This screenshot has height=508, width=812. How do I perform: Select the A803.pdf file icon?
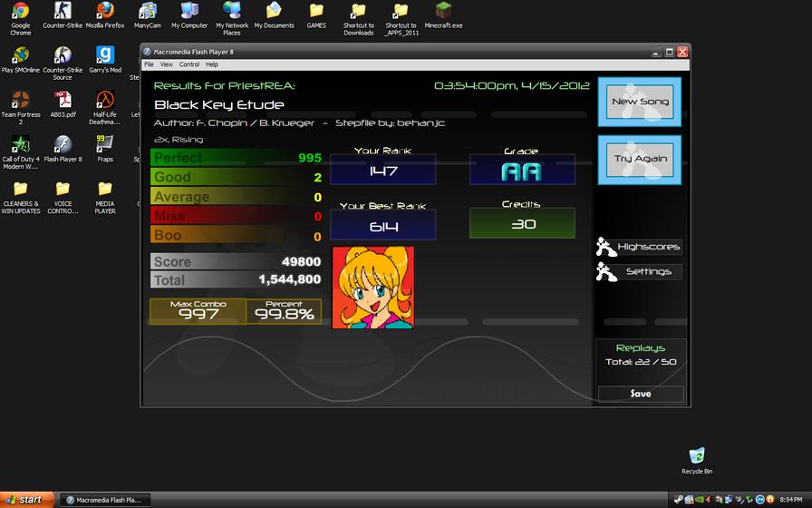coord(63,104)
